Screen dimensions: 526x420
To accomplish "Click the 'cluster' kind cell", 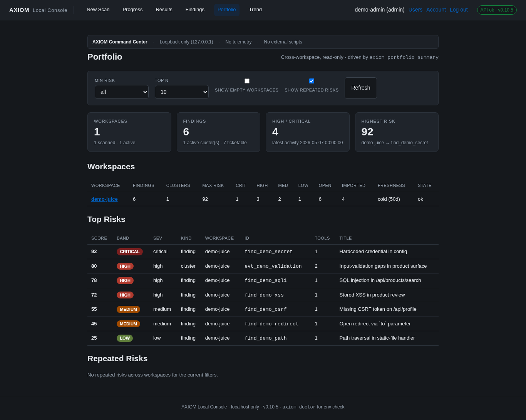I will pos(188,266).
